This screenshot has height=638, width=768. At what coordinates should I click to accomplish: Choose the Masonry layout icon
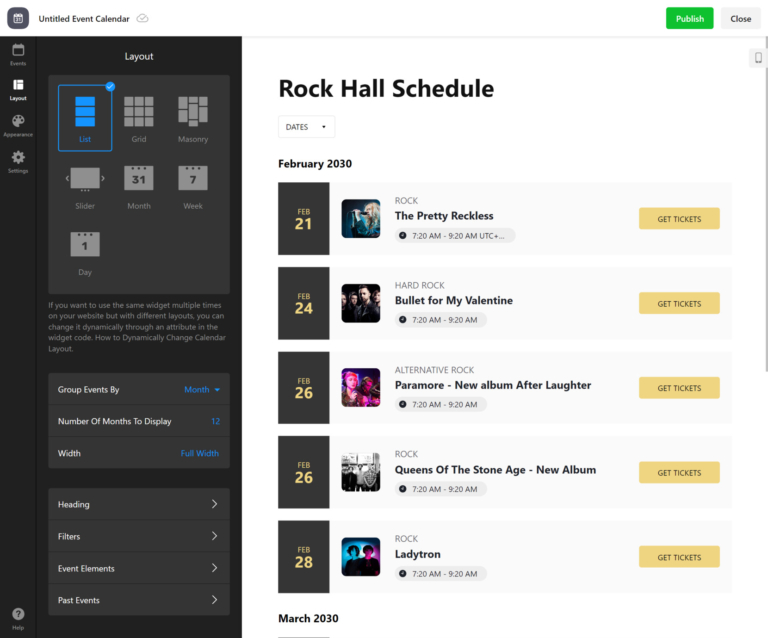(x=192, y=111)
